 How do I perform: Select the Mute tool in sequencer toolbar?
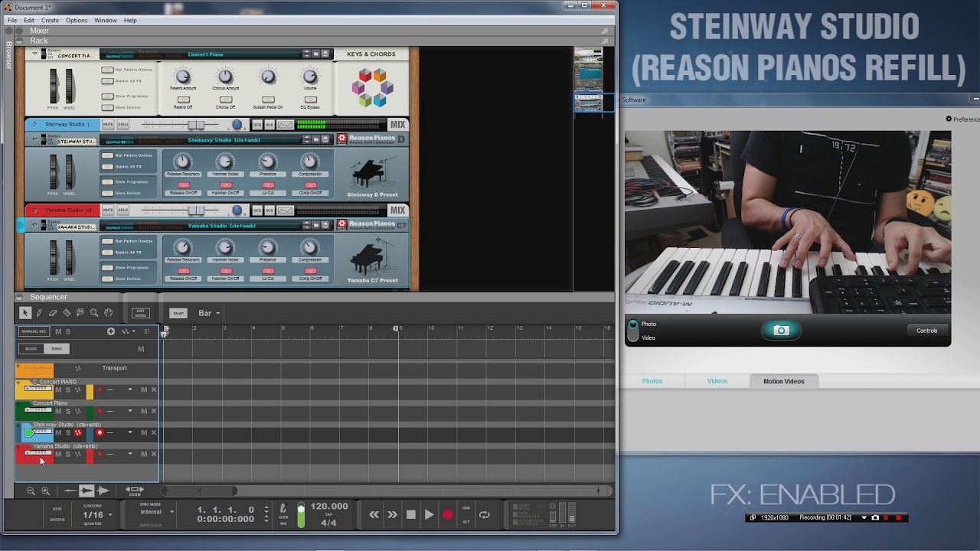pos(80,312)
